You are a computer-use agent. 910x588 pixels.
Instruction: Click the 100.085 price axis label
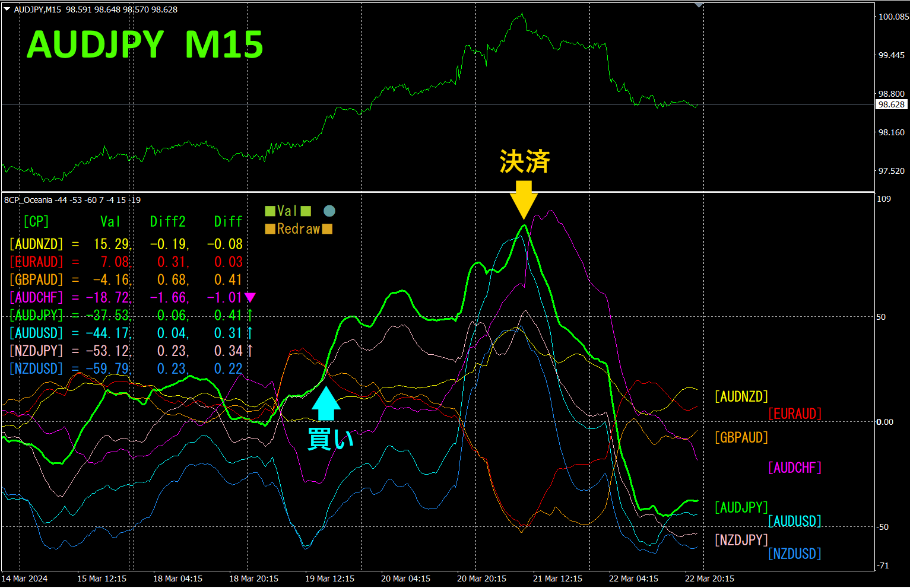(893, 17)
